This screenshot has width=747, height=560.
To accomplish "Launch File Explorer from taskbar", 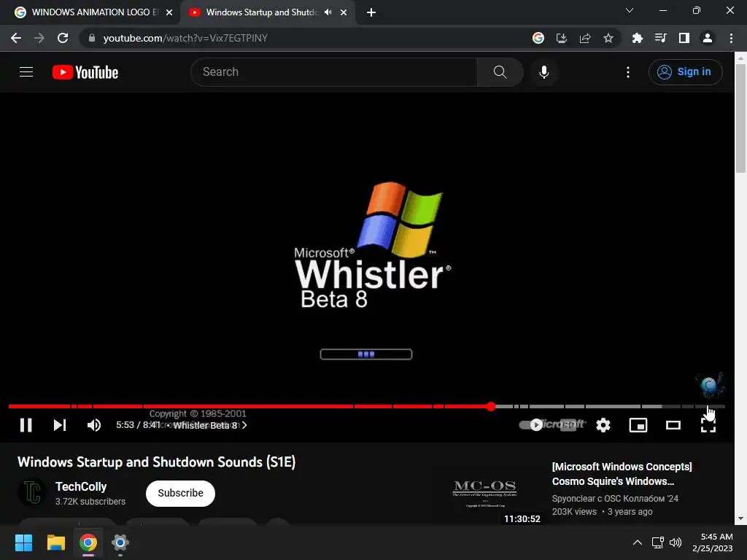I will [55, 542].
